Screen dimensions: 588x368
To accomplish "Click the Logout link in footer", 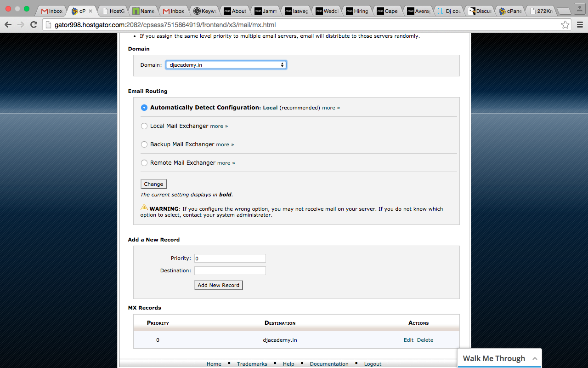I will [373, 364].
